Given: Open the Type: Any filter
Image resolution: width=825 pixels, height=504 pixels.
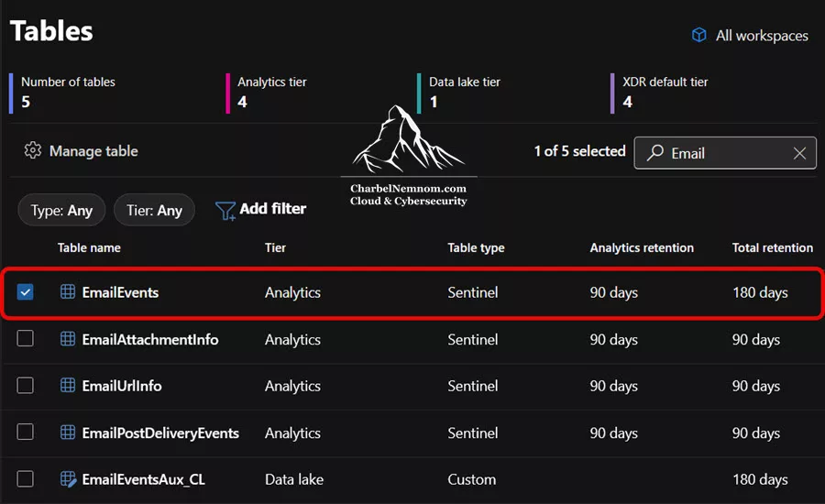Looking at the screenshot, I should [61, 210].
